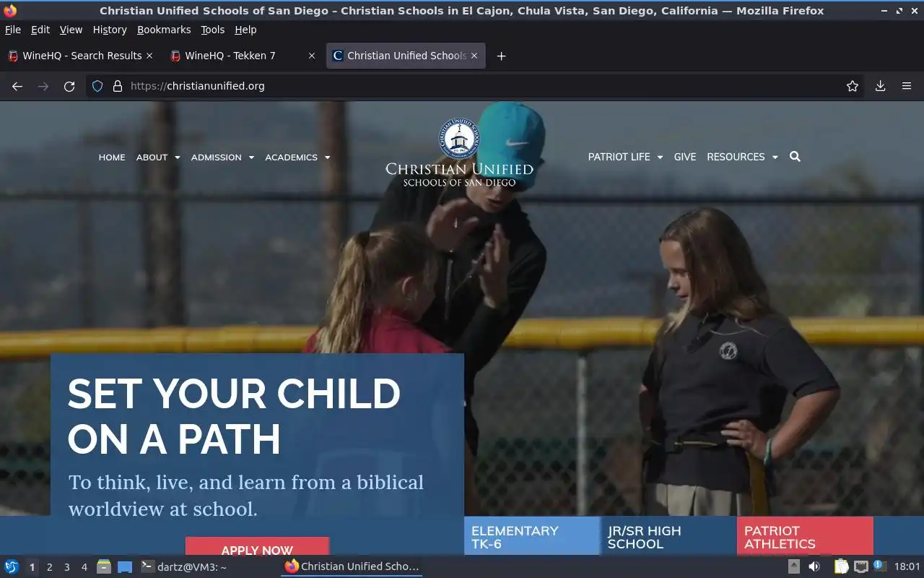Switch to workspace 2

pyautogui.click(x=49, y=567)
